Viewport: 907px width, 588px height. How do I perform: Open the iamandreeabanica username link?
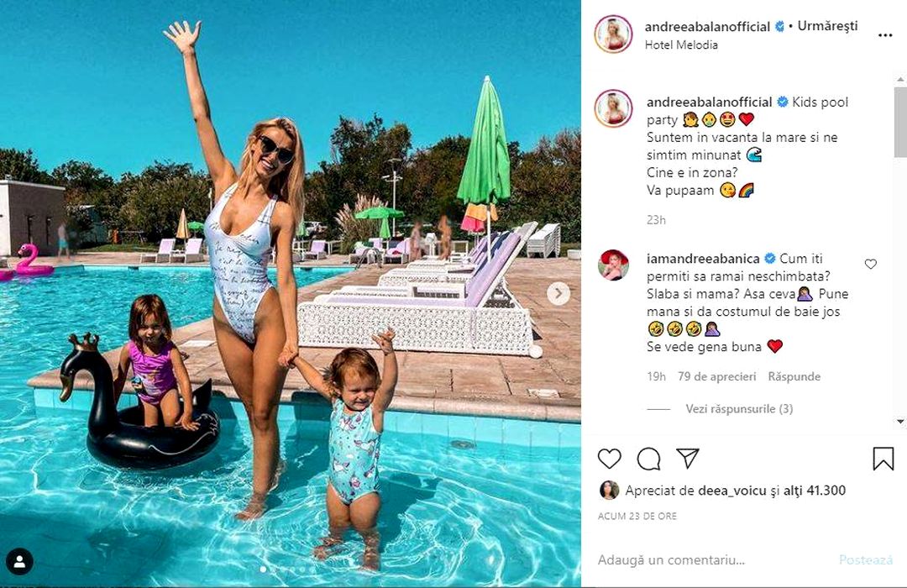point(703,259)
